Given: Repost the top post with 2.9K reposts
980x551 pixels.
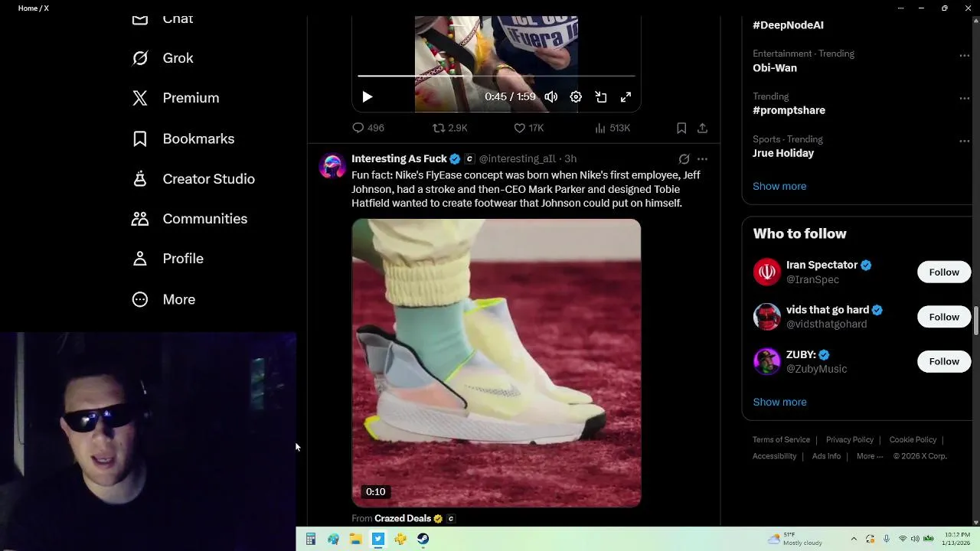Looking at the screenshot, I should [x=449, y=128].
